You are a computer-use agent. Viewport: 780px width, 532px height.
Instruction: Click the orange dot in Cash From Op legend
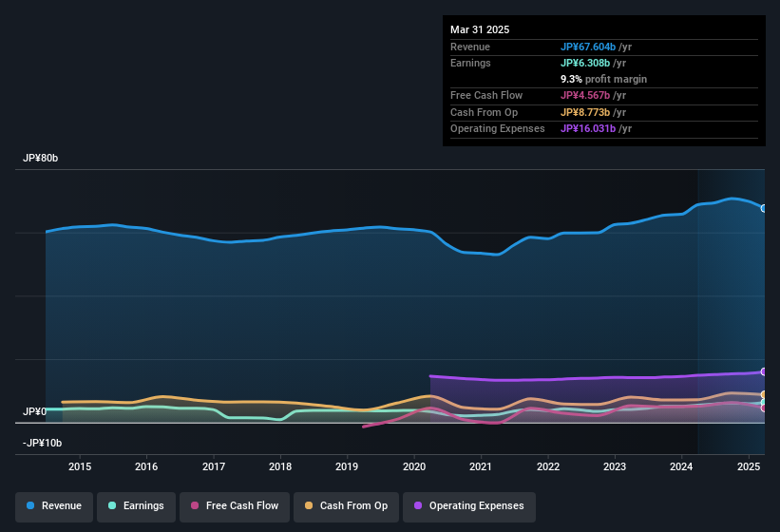click(x=309, y=505)
